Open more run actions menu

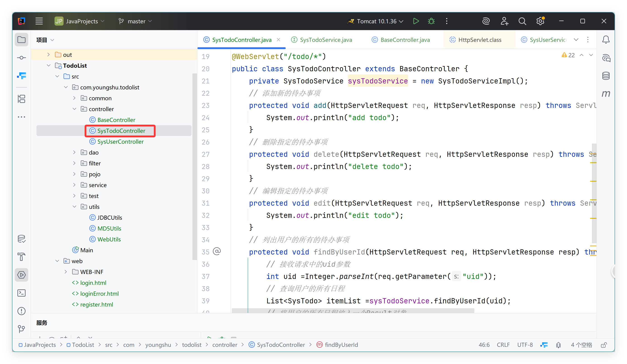click(446, 21)
